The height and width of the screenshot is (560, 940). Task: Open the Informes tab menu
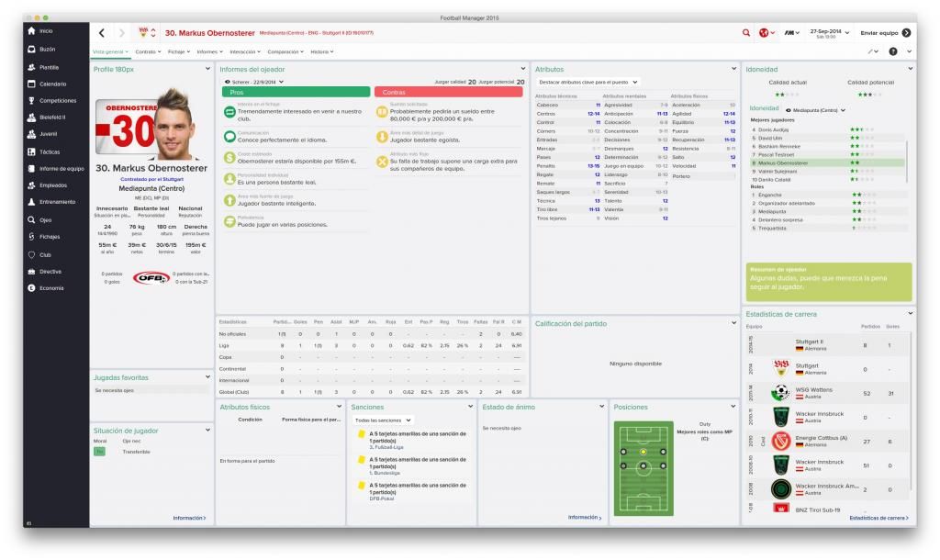[210, 52]
